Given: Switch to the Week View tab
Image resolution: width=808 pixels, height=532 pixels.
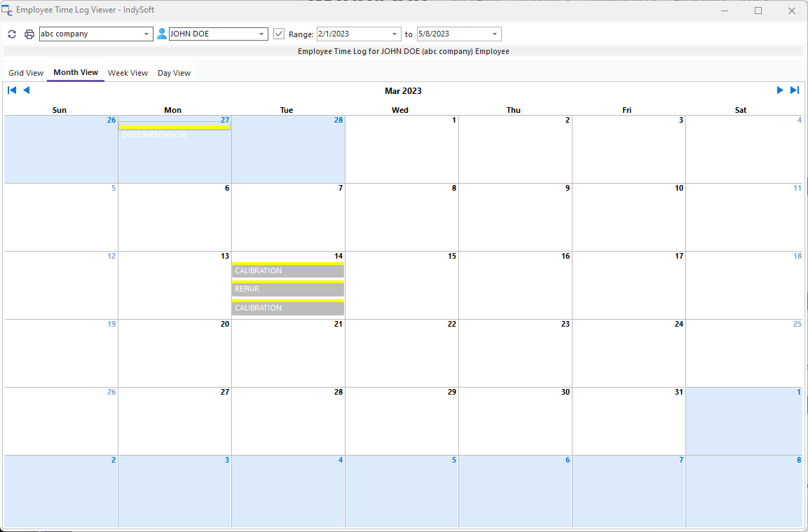Looking at the screenshot, I should (128, 73).
